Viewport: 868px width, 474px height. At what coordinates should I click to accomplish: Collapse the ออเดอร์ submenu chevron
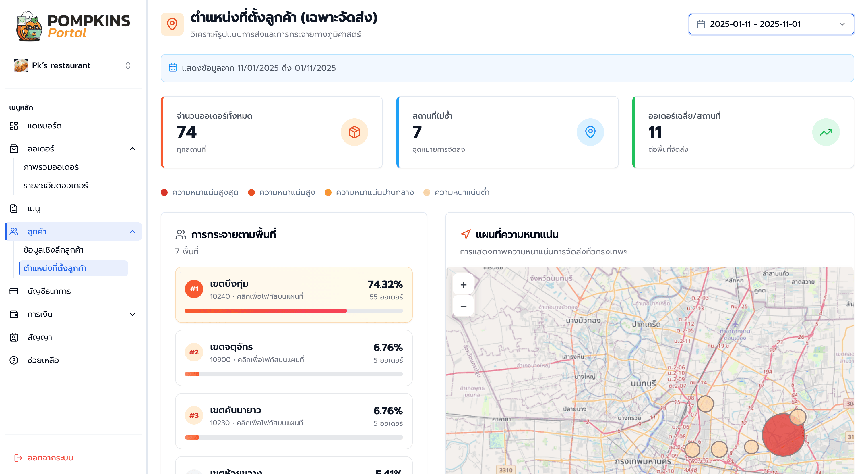click(132, 149)
